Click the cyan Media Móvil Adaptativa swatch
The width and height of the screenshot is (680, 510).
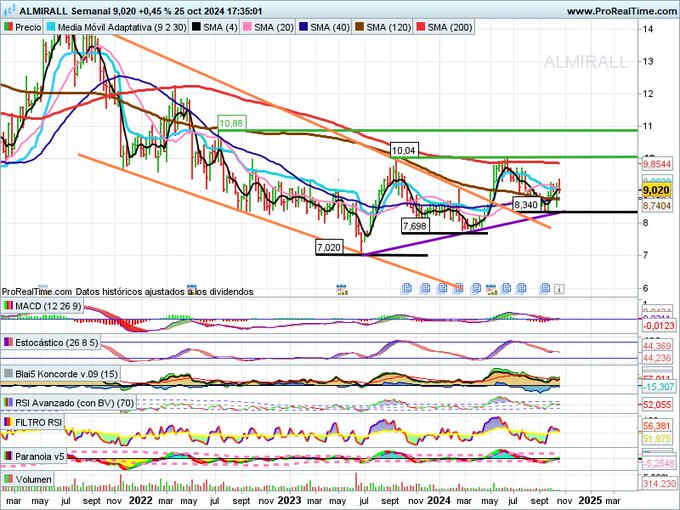(x=52, y=27)
